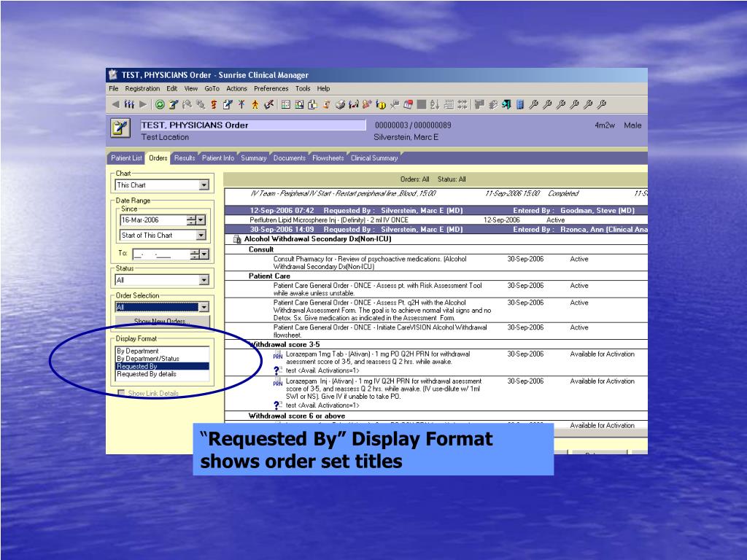Click the orange person figure toolbar icon
747x560 pixels.
coord(255,104)
